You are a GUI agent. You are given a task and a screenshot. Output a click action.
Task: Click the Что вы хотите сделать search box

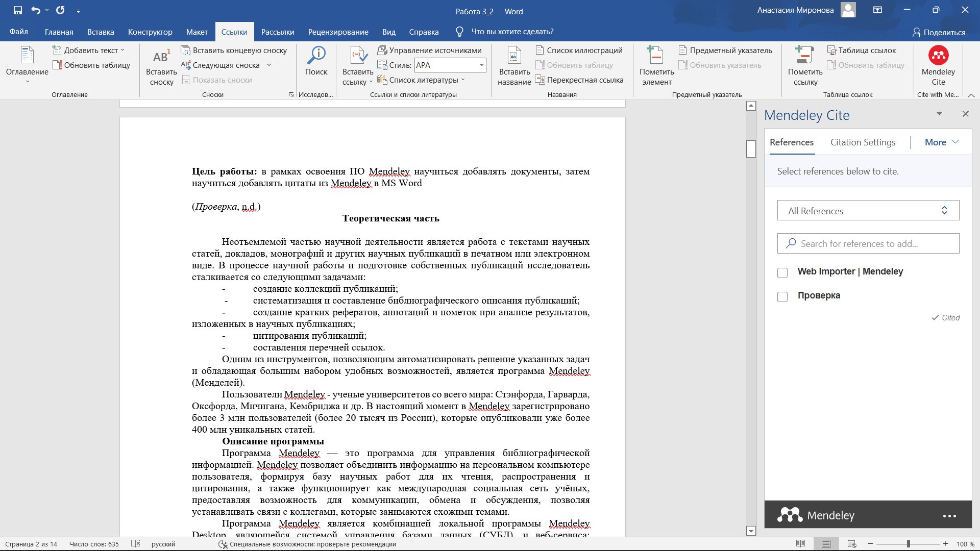(512, 32)
